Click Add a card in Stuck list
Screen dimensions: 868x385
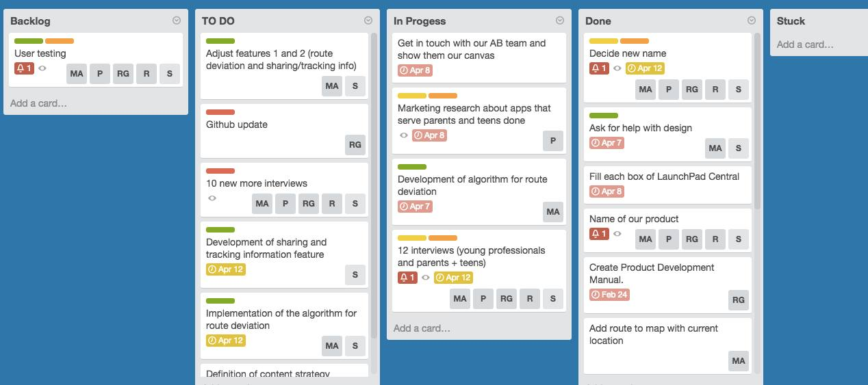coord(805,44)
